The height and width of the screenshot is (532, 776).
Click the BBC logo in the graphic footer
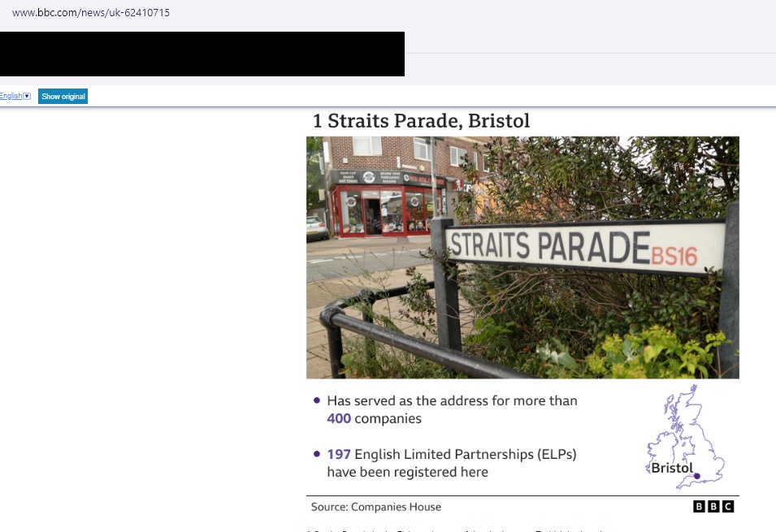[x=713, y=507]
